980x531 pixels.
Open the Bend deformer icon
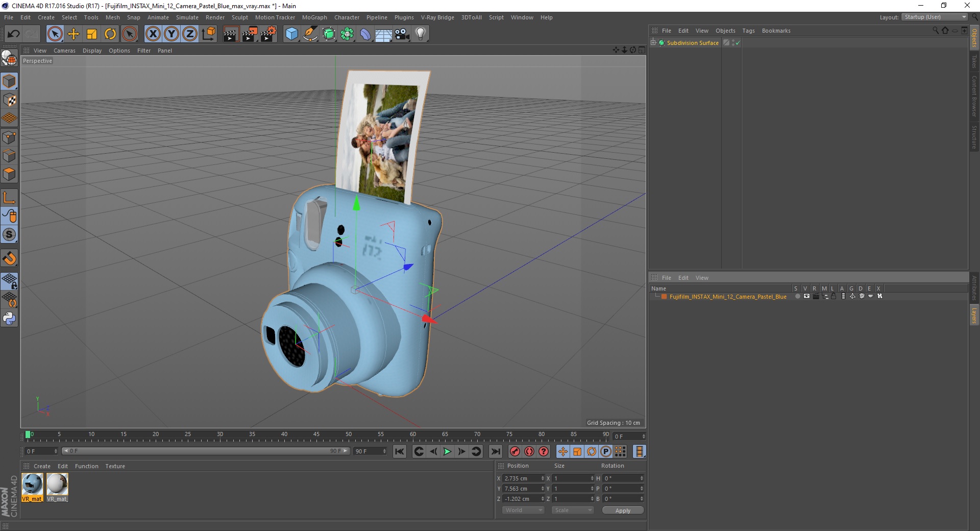[x=365, y=34]
